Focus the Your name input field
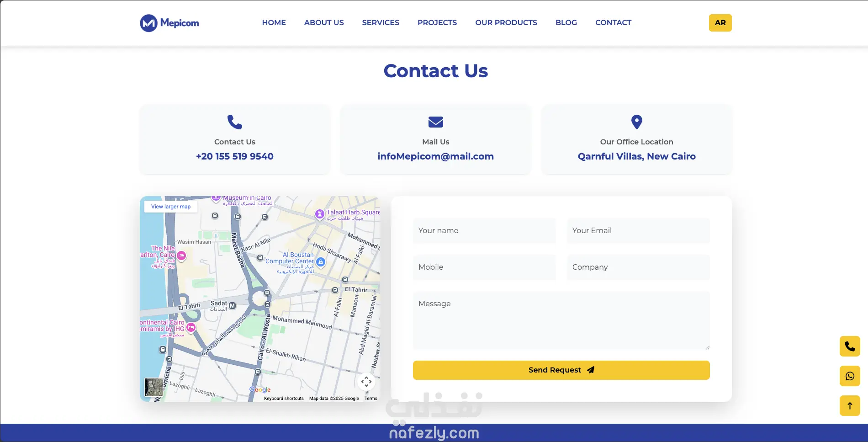 484,231
